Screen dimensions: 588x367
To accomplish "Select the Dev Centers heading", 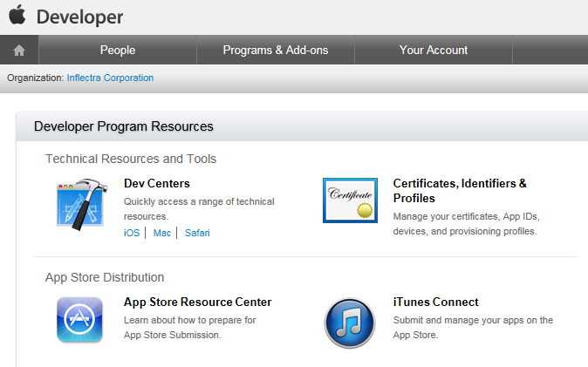I will tap(157, 183).
